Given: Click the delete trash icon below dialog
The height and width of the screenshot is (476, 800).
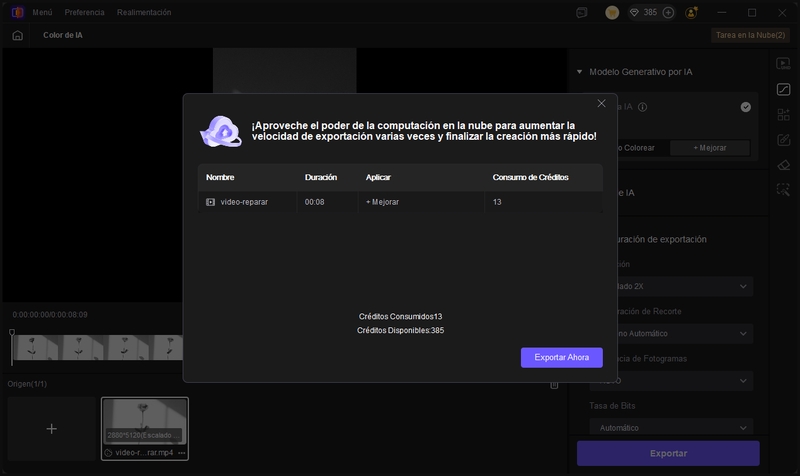Looking at the screenshot, I should pos(554,385).
